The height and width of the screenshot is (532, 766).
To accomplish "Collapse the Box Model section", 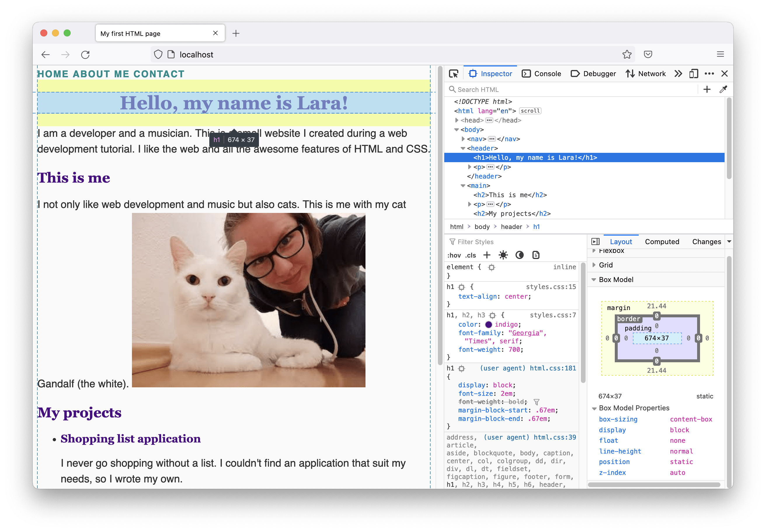I will (616, 279).
